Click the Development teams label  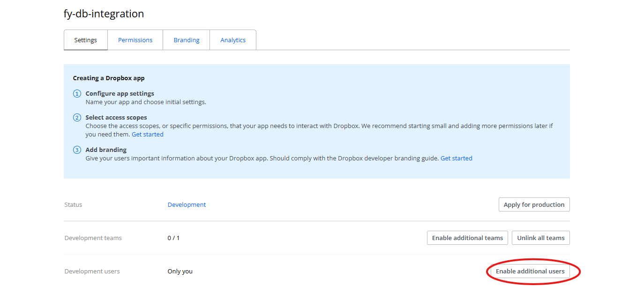coord(93,238)
